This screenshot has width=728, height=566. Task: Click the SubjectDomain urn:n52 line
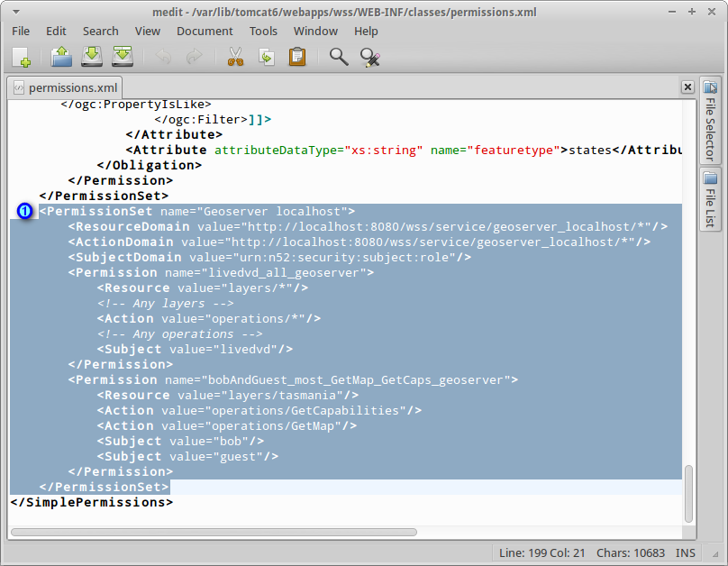click(x=269, y=257)
